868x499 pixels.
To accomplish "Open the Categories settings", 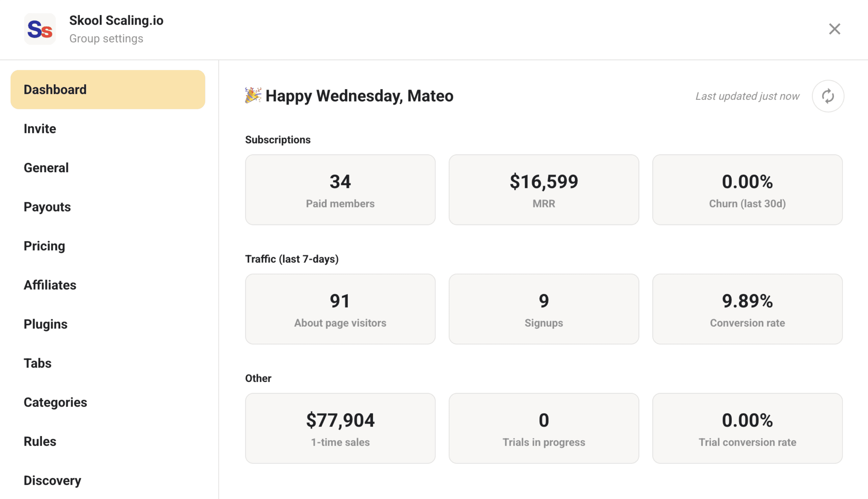I will click(56, 402).
